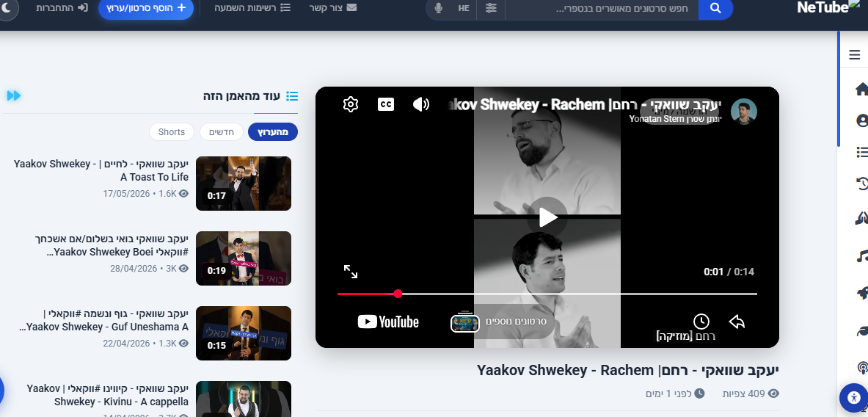Toggle the hamburger sidebar menu
Screen dimensions: 868x417
[x=854, y=55]
